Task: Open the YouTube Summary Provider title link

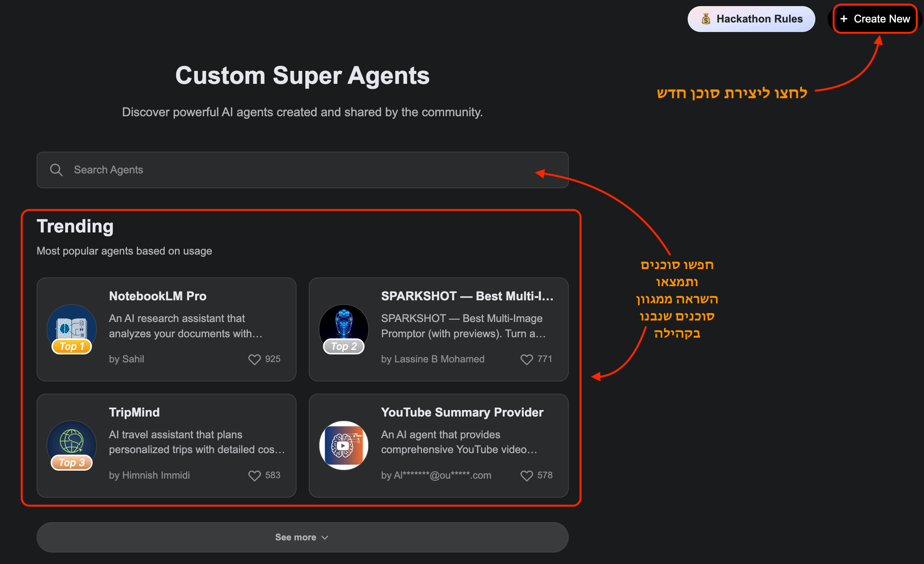Action: [x=462, y=412]
